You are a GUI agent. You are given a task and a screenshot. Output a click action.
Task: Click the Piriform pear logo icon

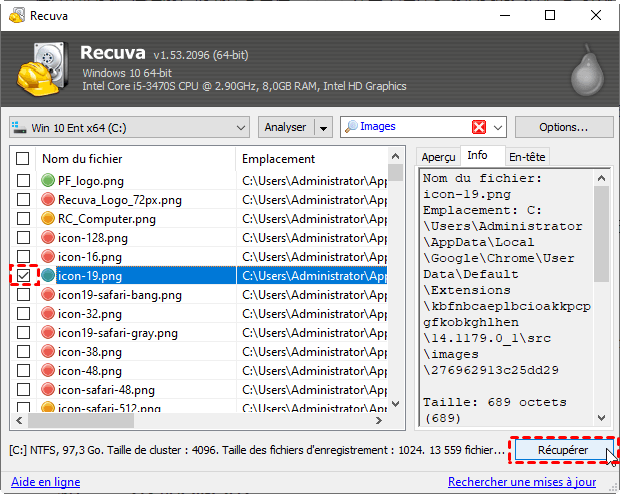coord(587,71)
